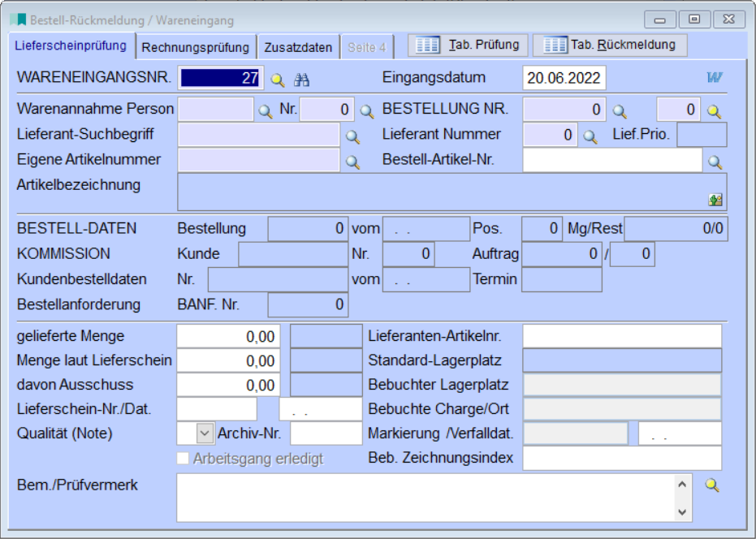Open lookup for Warenannahme Person field
The width and height of the screenshot is (756, 539).
point(266,110)
